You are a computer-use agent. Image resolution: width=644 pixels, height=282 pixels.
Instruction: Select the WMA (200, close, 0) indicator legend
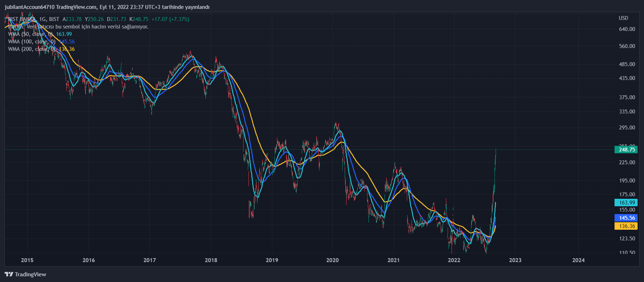32,49
